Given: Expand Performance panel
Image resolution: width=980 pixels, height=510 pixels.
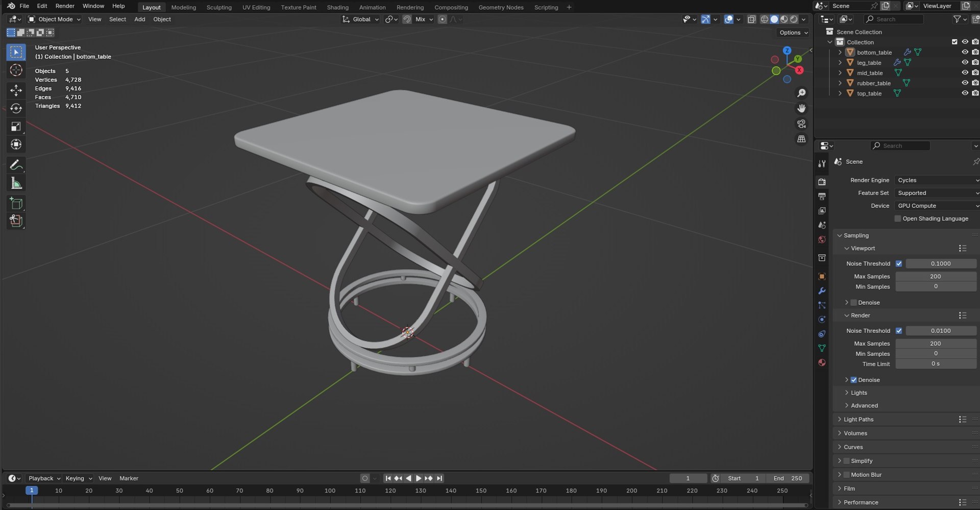Looking at the screenshot, I should 861,502.
